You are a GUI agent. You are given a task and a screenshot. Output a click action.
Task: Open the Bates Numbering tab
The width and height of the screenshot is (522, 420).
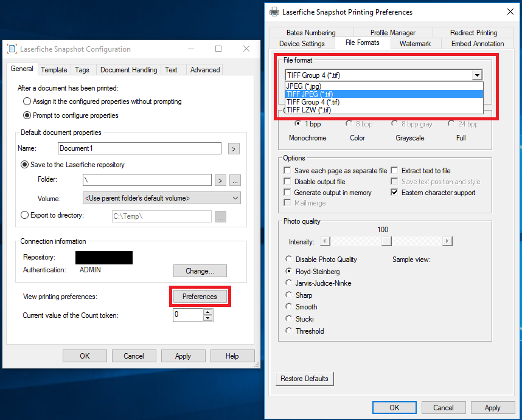click(x=311, y=33)
